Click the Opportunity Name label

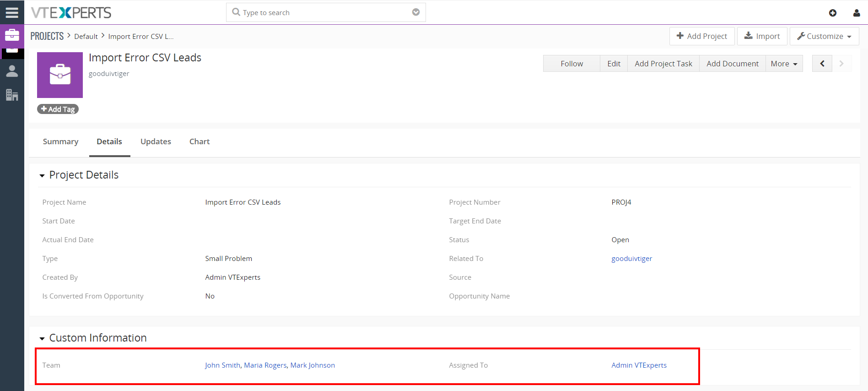[x=479, y=296]
